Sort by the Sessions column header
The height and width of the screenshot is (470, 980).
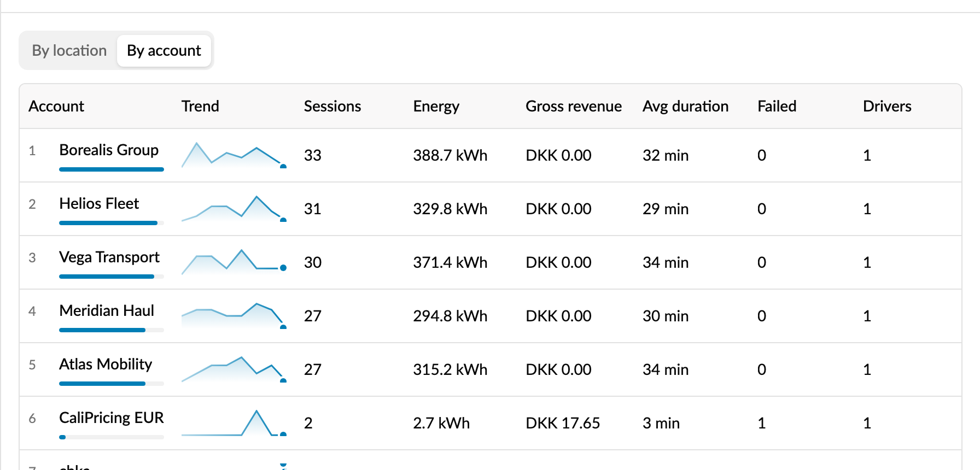click(x=332, y=106)
